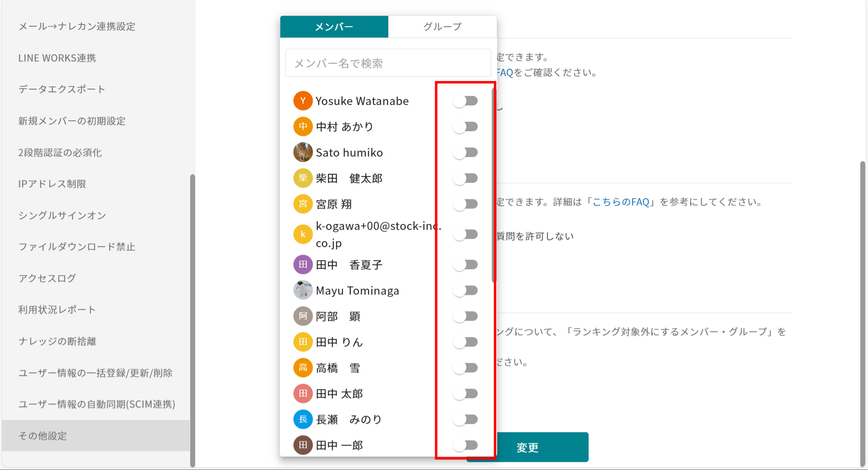
Task: Open ユーザー情報の自動同期(SCIM連携) in sidebar
Action: (x=97, y=404)
